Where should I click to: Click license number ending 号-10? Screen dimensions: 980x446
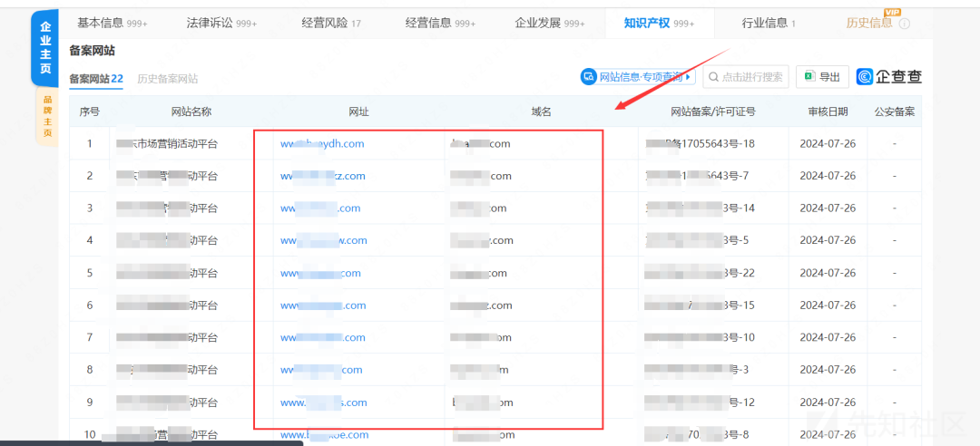coord(700,337)
